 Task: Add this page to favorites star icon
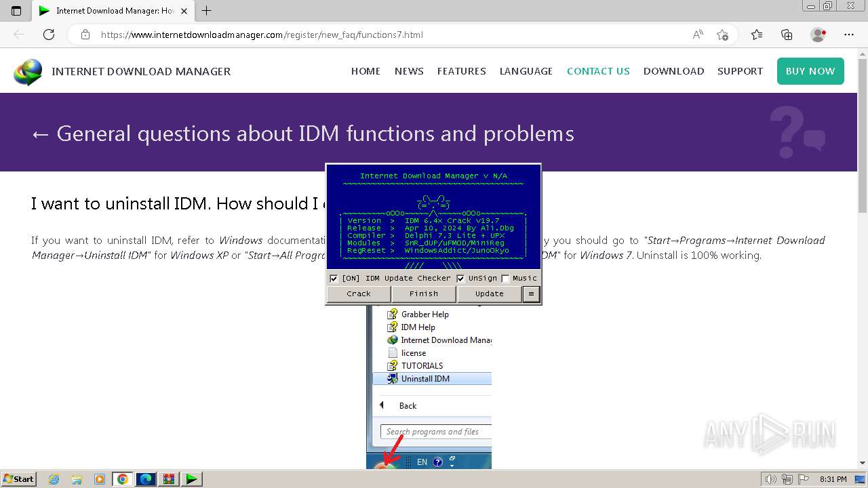[x=722, y=35]
